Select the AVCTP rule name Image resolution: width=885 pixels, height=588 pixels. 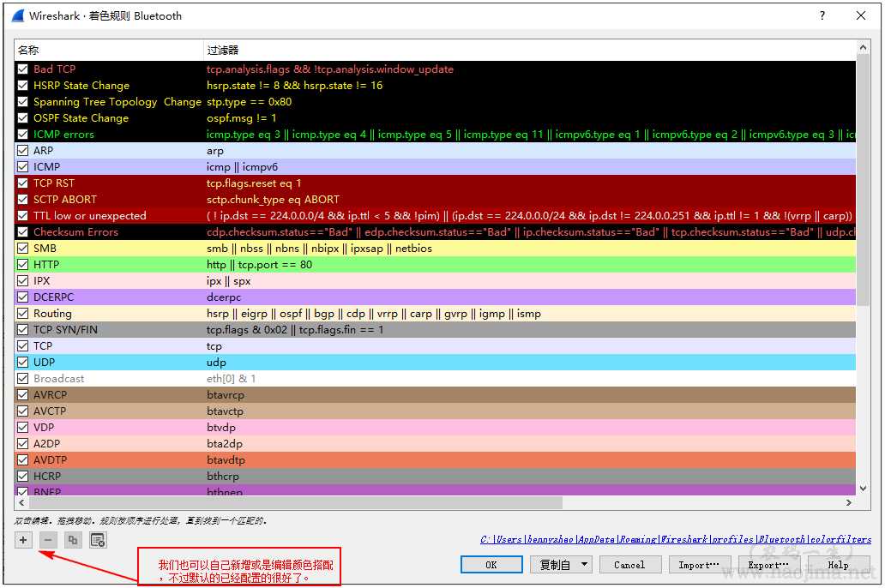(50, 411)
